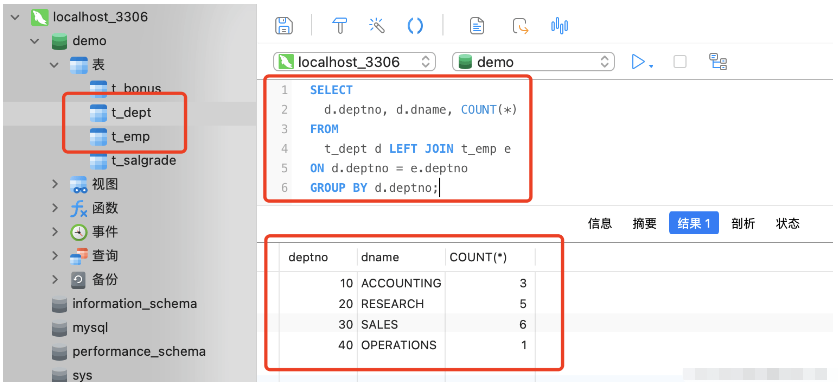The height and width of the screenshot is (382, 838).
Task: Collapse the 表 tables group
Action: point(54,65)
